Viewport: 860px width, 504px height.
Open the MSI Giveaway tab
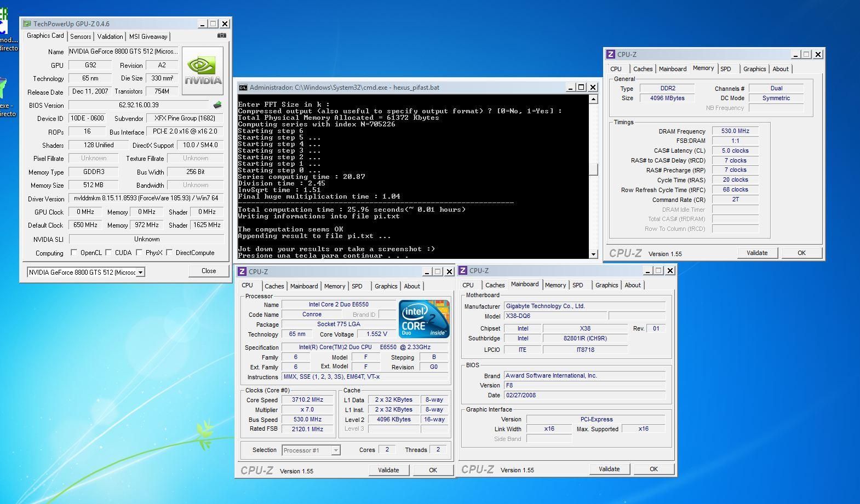tap(148, 37)
